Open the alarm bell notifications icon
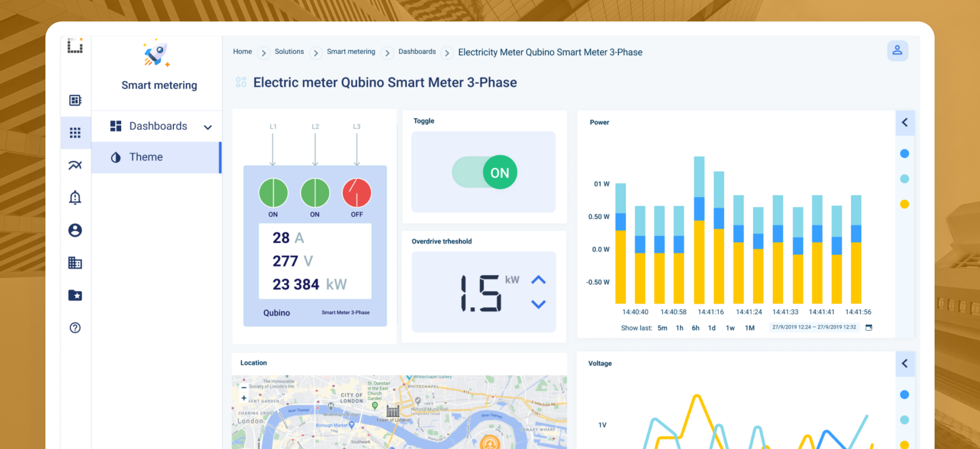 75,197
